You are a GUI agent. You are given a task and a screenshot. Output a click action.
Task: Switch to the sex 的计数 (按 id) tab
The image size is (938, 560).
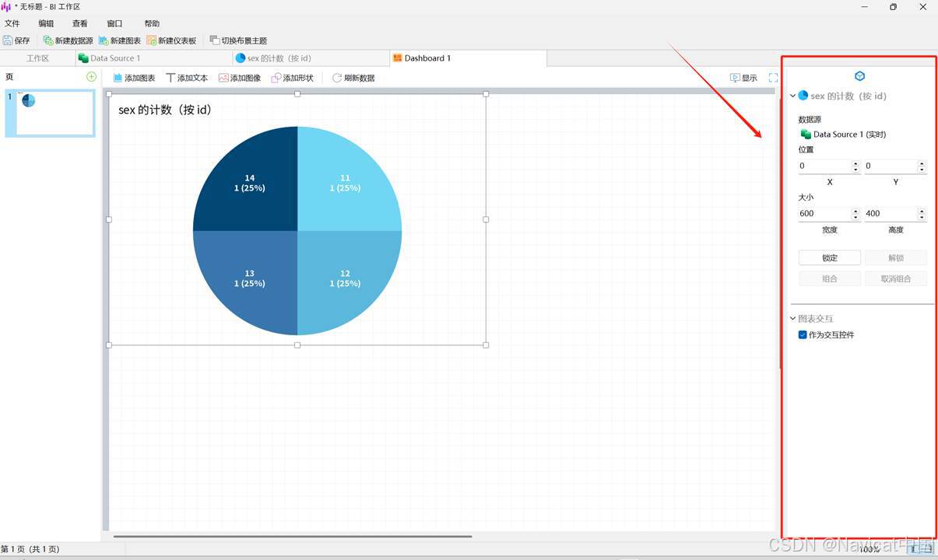[311, 58]
